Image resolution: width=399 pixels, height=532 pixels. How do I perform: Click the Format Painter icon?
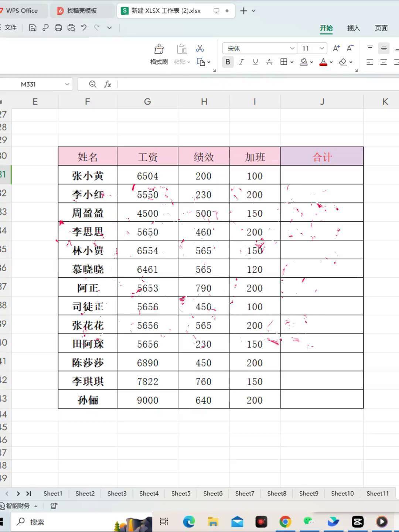pos(159,49)
